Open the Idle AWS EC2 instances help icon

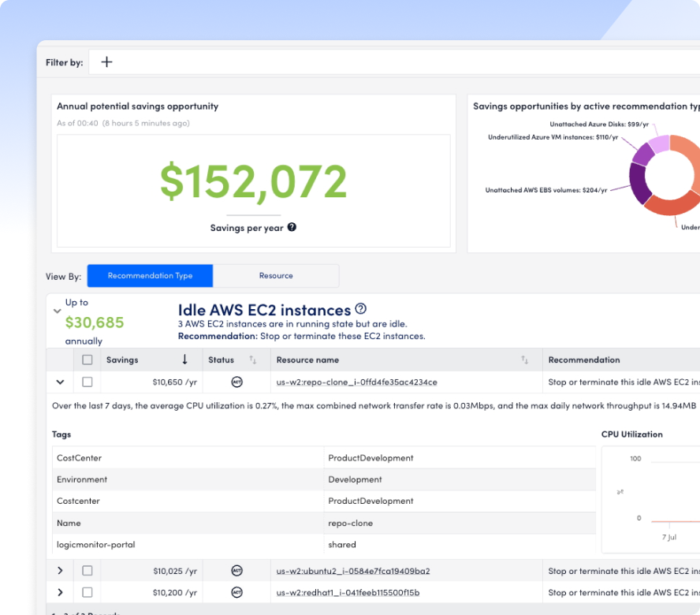(x=361, y=308)
